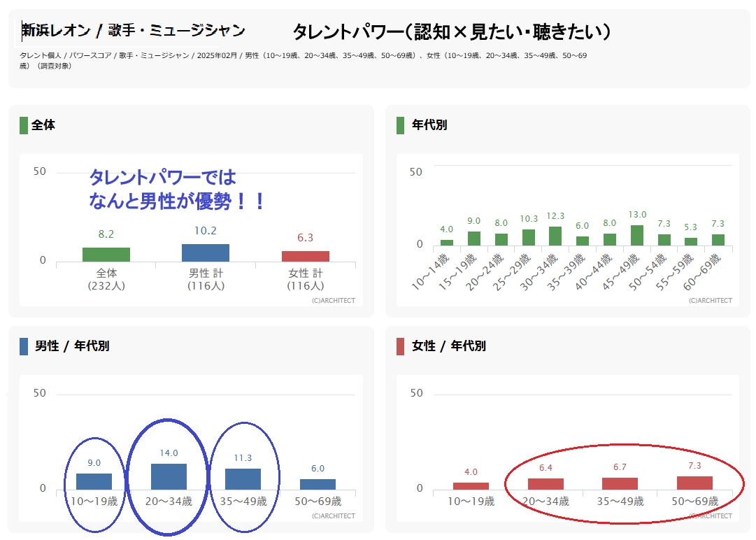Select the green 全体 (232人) bar
Image resolution: width=756 pixels, height=540 pixels.
point(106,255)
